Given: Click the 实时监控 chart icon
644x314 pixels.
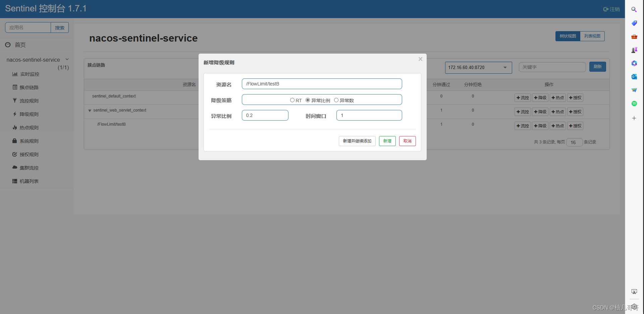Looking at the screenshot, I should (15, 74).
